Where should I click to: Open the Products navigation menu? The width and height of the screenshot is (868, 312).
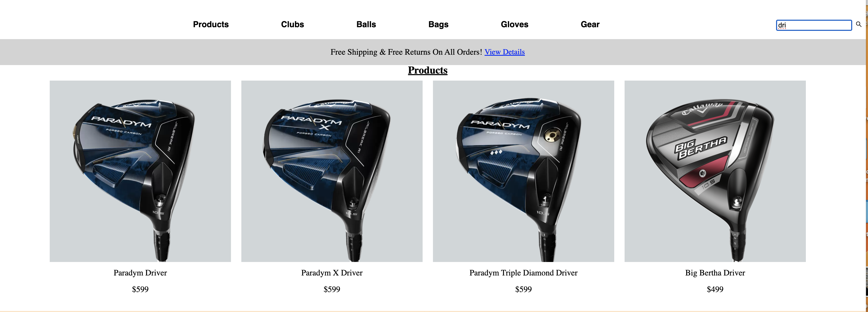click(x=210, y=24)
